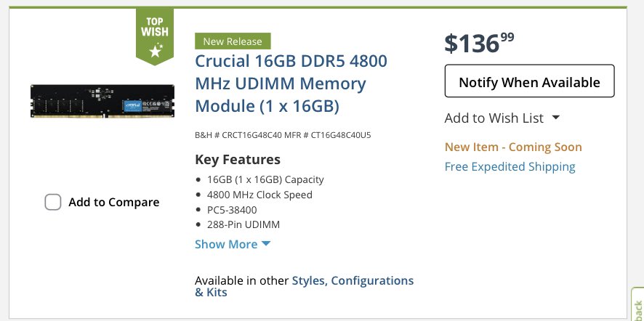Tick the Add to Compare checkbox

click(53, 203)
